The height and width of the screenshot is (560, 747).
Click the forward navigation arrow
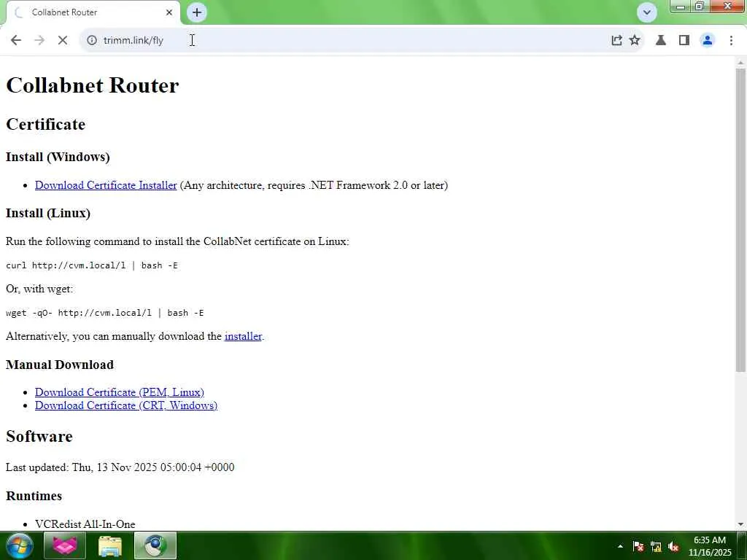point(39,40)
